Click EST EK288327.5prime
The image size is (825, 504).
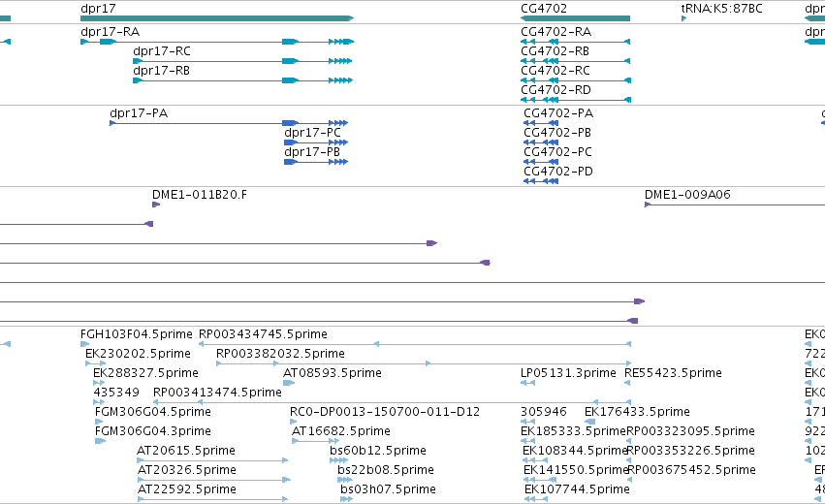coord(99,383)
